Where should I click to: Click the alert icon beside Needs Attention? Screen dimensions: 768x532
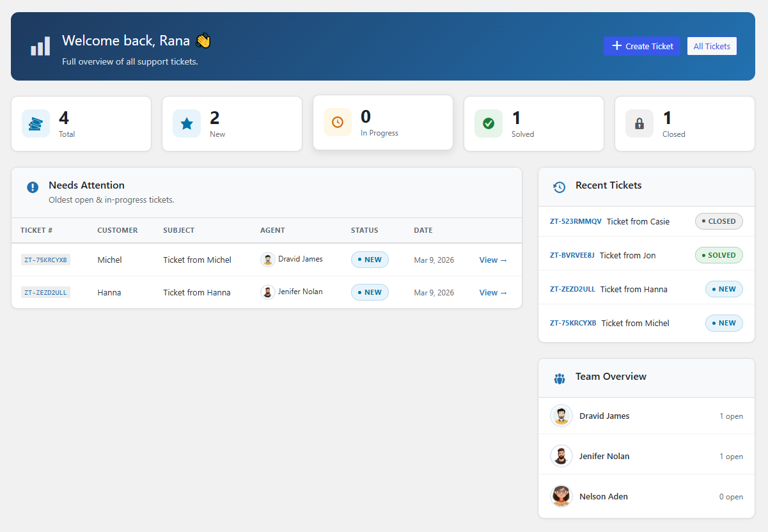pos(32,187)
